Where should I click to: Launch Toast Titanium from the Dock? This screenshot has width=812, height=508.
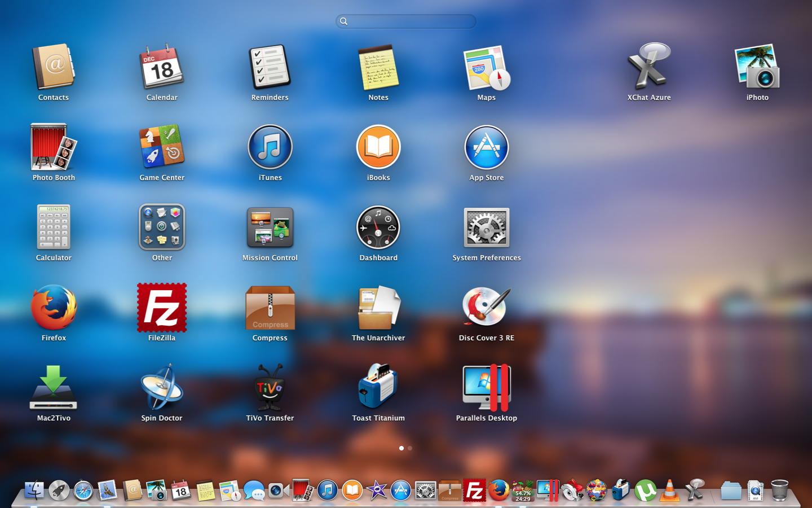[x=621, y=490]
